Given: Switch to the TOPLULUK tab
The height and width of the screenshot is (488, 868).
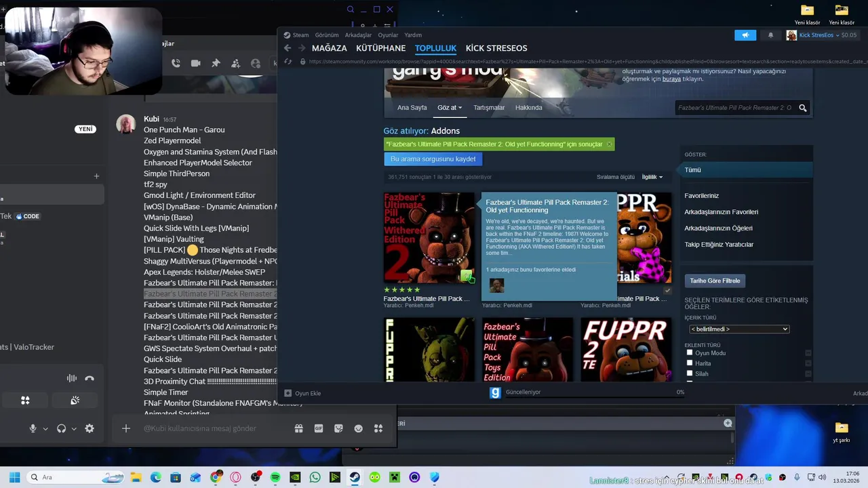Looking at the screenshot, I should coord(435,48).
